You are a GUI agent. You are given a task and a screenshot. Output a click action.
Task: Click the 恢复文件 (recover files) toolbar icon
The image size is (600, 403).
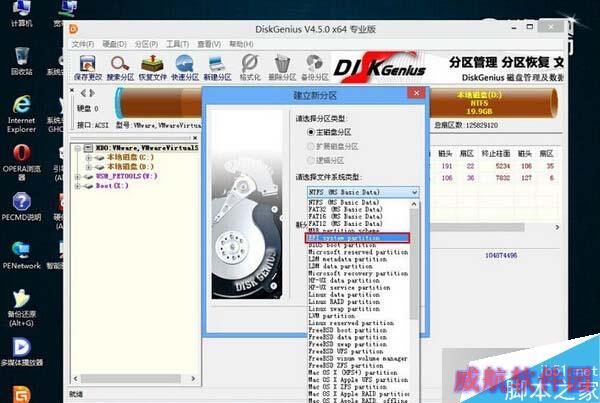pyautogui.click(x=152, y=67)
